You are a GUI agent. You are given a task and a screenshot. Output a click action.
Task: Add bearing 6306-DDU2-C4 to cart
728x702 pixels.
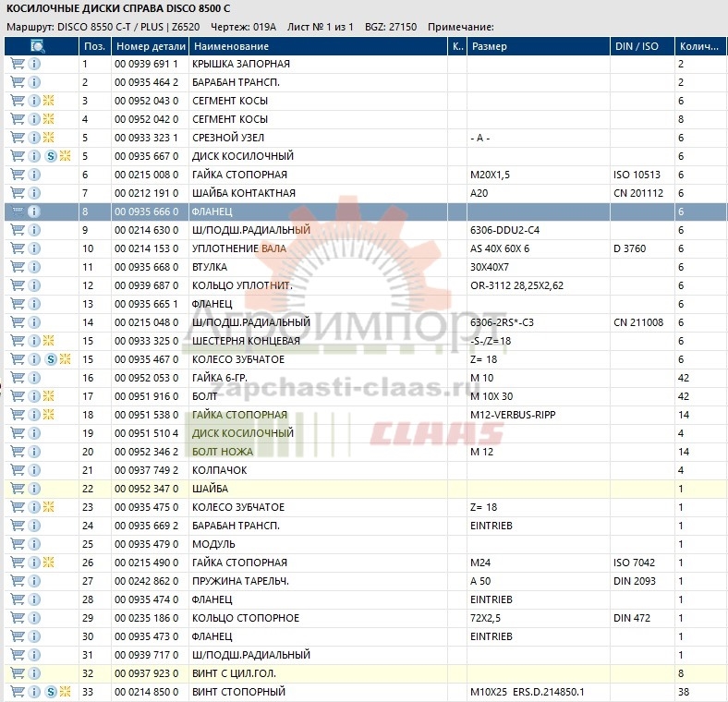(x=18, y=230)
